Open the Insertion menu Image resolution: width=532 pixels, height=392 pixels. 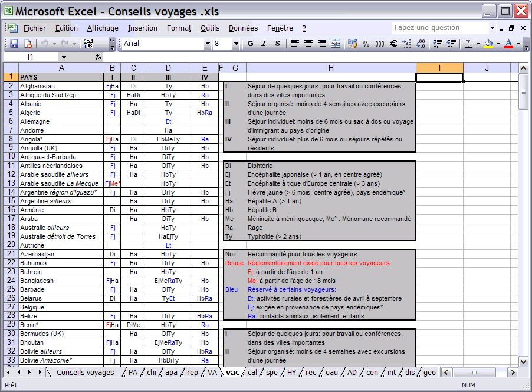pyautogui.click(x=143, y=28)
